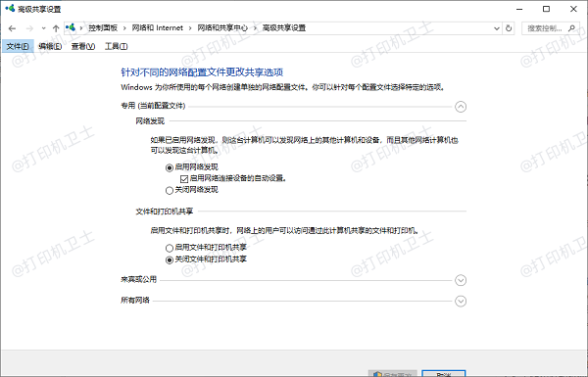Go forward with the right arrow
The width and height of the screenshot is (588, 377).
coord(29,28)
